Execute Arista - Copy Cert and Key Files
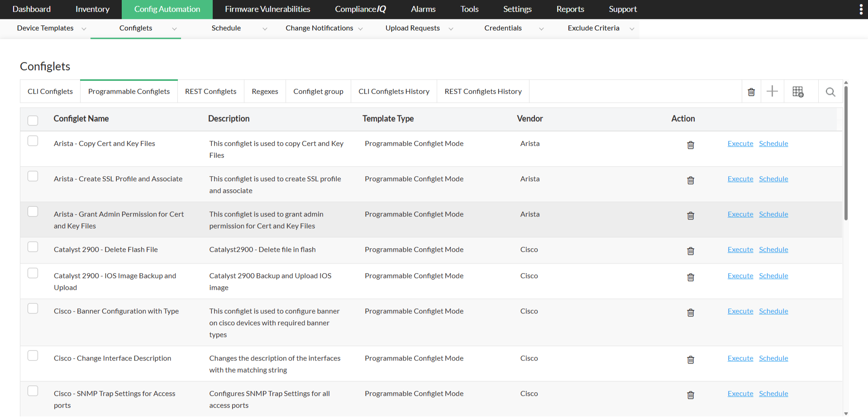This screenshot has width=868, height=419. click(x=740, y=144)
